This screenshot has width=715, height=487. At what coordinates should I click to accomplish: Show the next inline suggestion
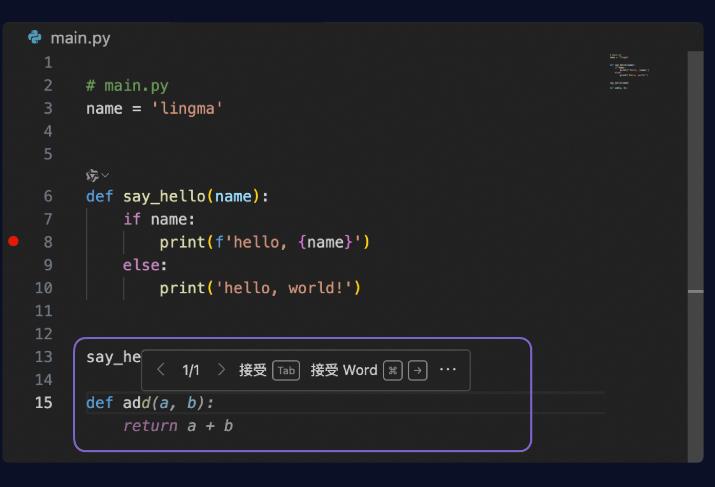(x=222, y=370)
